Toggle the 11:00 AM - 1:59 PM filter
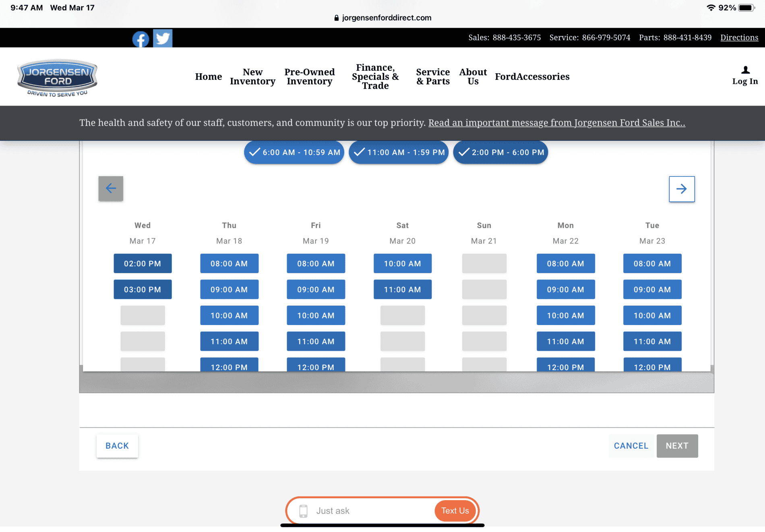Image resolution: width=765 pixels, height=532 pixels. pos(399,152)
